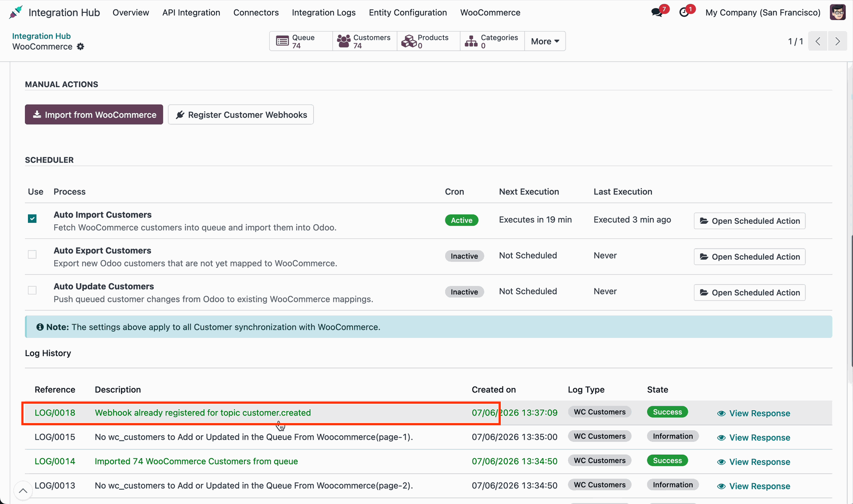Image resolution: width=853 pixels, height=504 pixels.
Task: Click Inactive badge for Auto Export Customers
Action: 464,256
